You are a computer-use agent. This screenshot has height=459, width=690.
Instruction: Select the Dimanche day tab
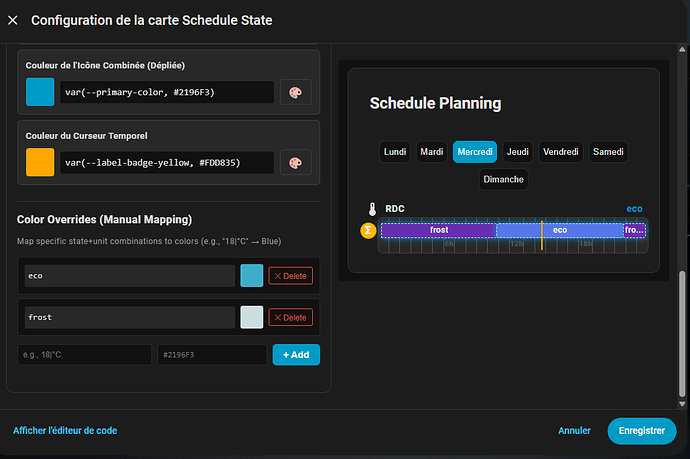[x=503, y=180]
